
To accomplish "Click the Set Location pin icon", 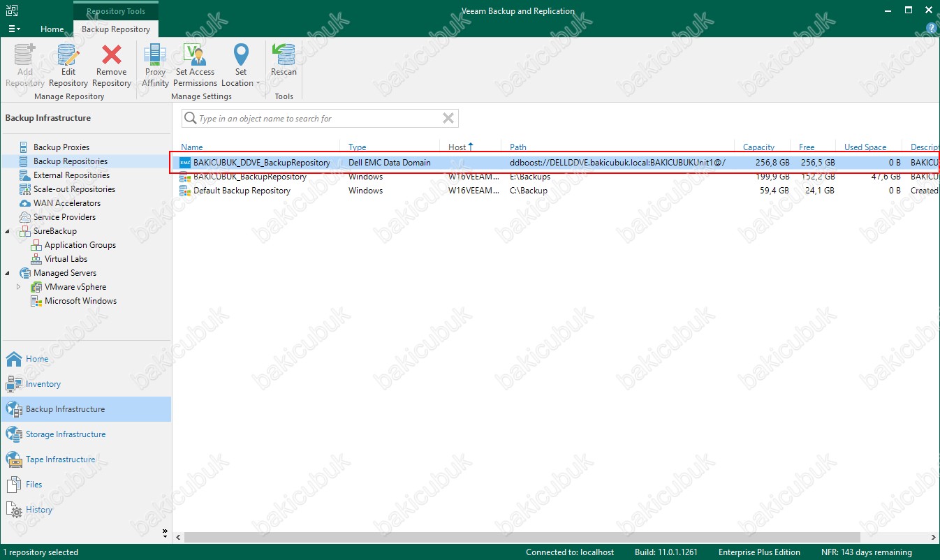I will [241, 54].
